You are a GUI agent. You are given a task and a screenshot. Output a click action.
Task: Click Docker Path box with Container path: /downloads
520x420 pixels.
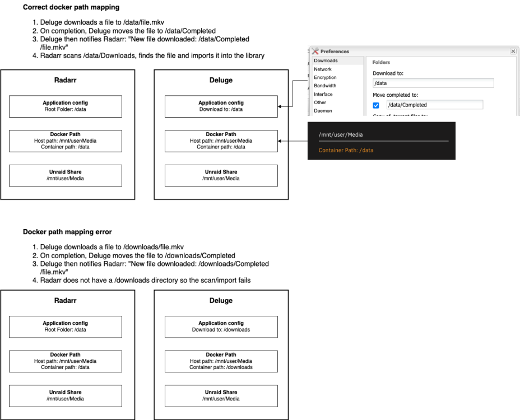pyautogui.click(x=221, y=361)
